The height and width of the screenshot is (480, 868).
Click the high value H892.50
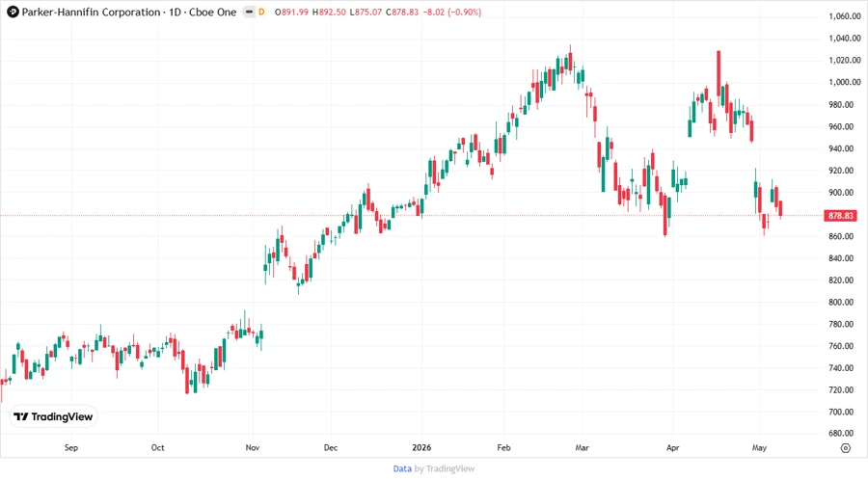click(329, 12)
